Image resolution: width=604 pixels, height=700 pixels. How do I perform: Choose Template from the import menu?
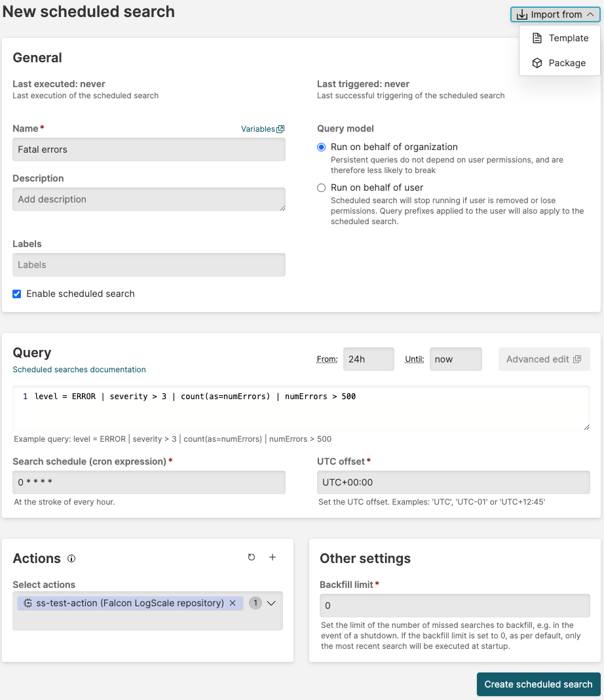click(x=568, y=38)
